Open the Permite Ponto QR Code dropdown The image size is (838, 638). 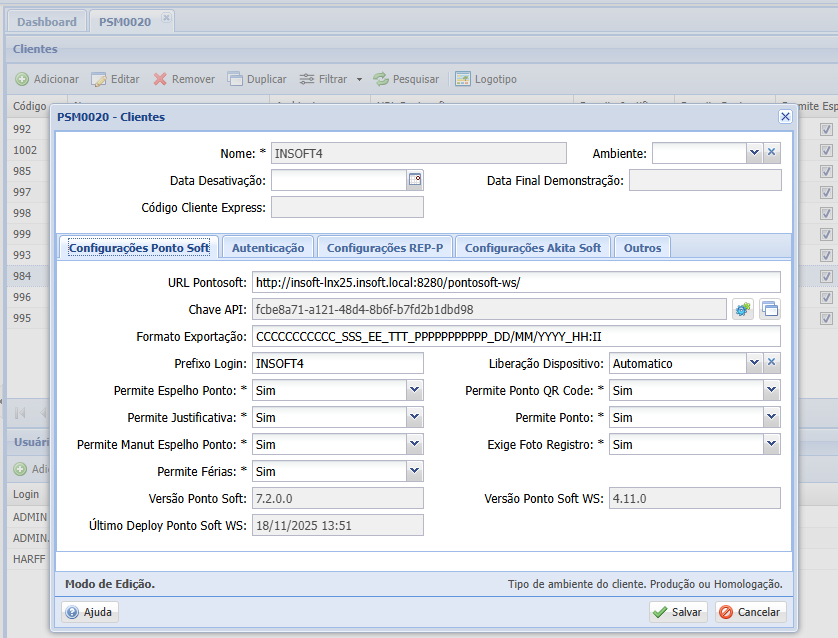pos(771,390)
